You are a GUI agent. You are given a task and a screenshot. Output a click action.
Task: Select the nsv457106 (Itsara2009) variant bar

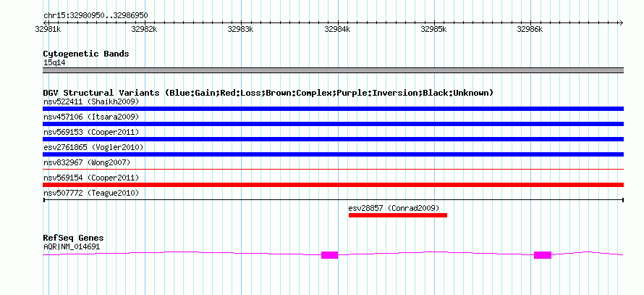coord(333,124)
